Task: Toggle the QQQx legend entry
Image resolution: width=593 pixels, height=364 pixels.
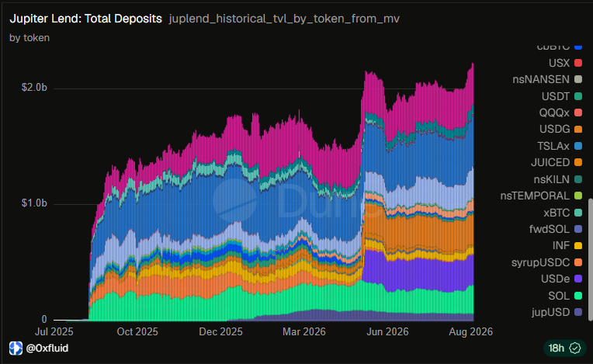Action: pyautogui.click(x=560, y=113)
